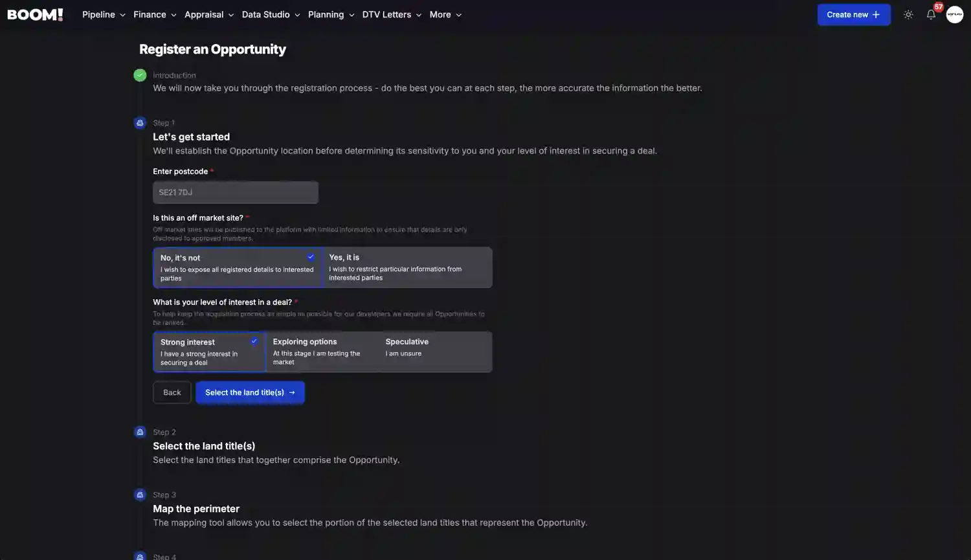Select 'No, it's not' off market option

pyautogui.click(x=238, y=267)
